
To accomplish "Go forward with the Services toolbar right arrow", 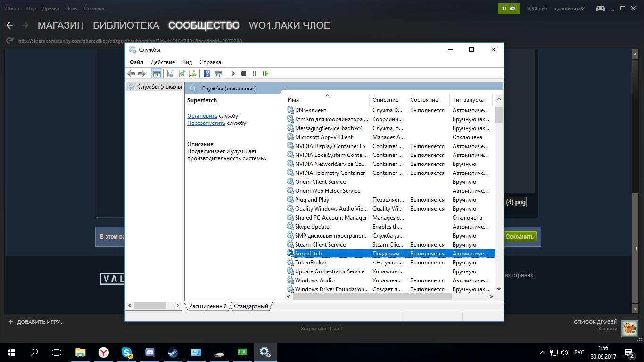I will point(141,74).
